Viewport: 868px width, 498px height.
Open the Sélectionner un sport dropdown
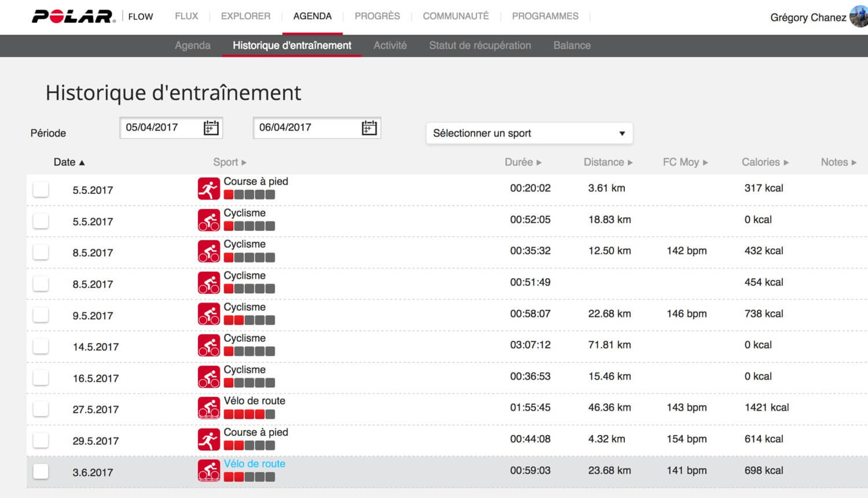tap(529, 133)
